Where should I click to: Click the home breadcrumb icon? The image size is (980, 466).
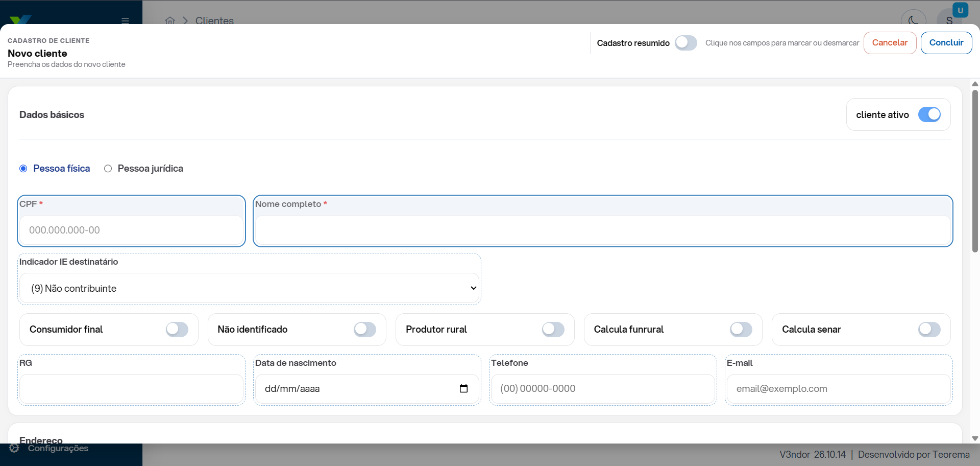coord(170,20)
